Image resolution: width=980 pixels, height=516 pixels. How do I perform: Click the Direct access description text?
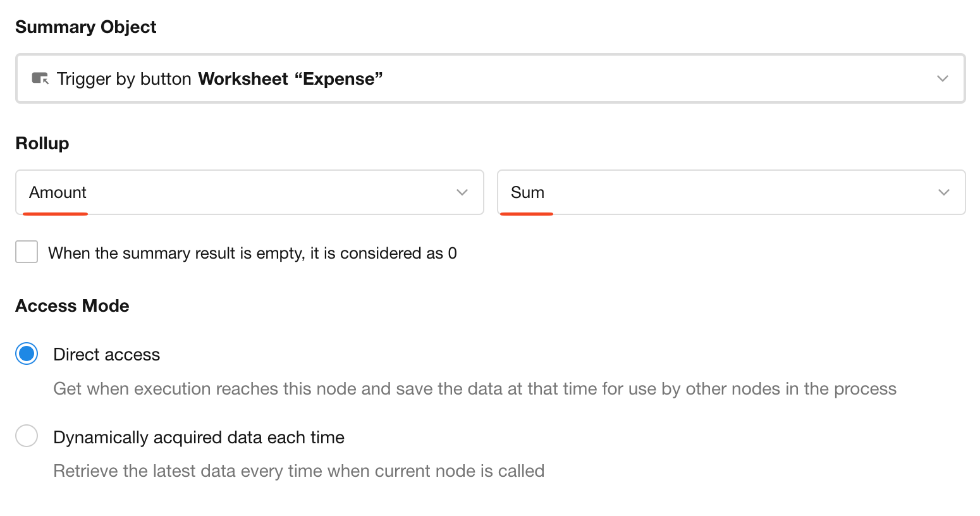click(474, 389)
